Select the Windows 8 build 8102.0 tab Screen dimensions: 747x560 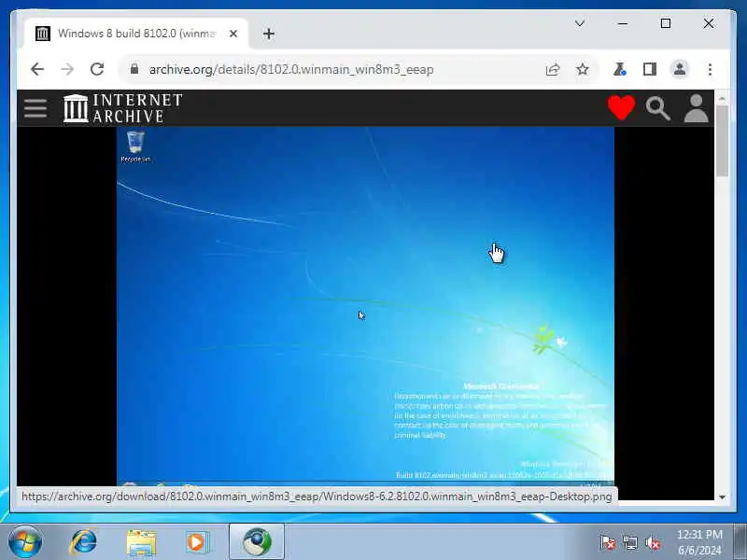click(135, 34)
